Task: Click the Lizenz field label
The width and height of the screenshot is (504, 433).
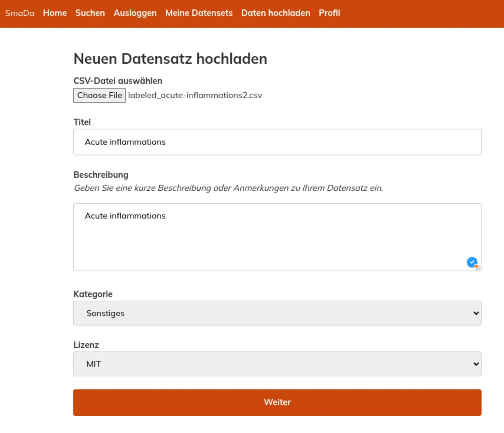Action: coord(86,344)
